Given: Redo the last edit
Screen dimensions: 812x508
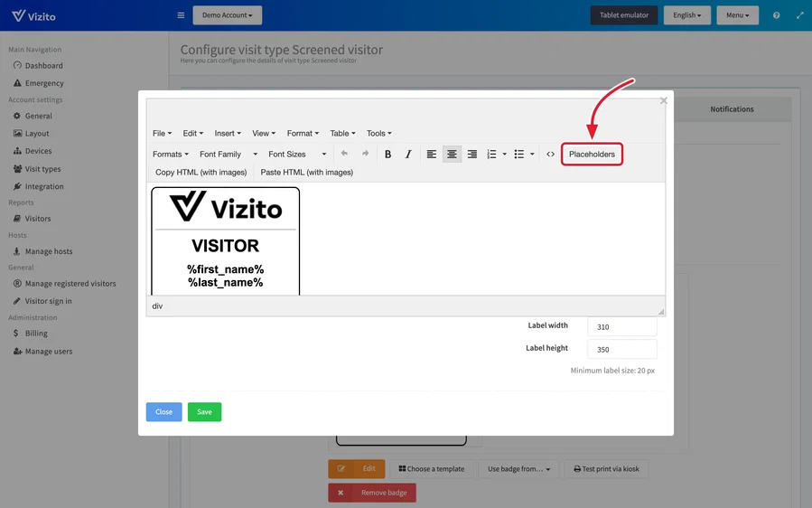Looking at the screenshot, I should [365, 154].
